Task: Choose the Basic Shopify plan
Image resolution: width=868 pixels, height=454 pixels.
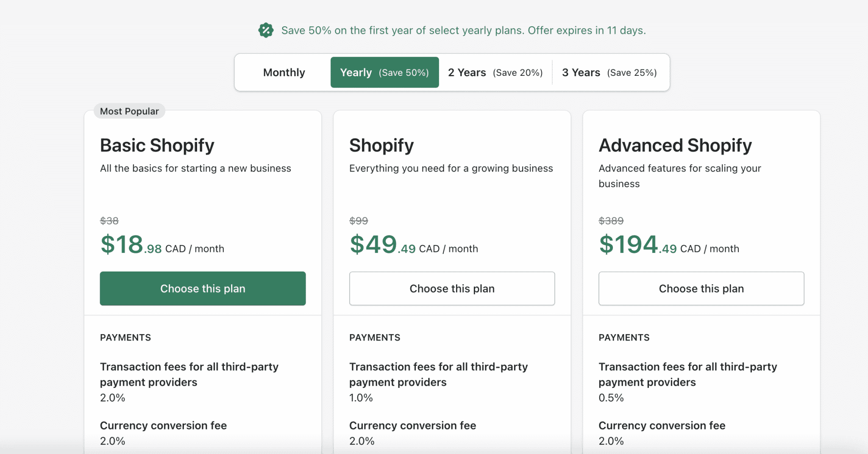Action: pos(203,288)
